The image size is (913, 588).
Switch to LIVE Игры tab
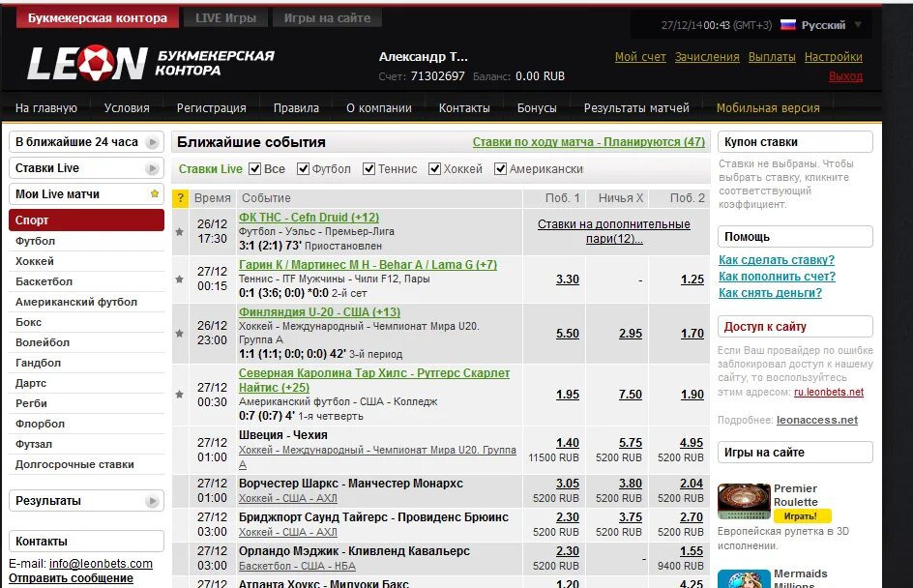click(226, 18)
